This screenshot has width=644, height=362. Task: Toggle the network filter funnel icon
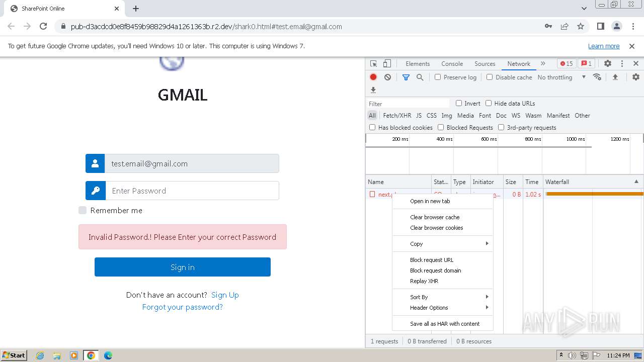click(406, 77)
